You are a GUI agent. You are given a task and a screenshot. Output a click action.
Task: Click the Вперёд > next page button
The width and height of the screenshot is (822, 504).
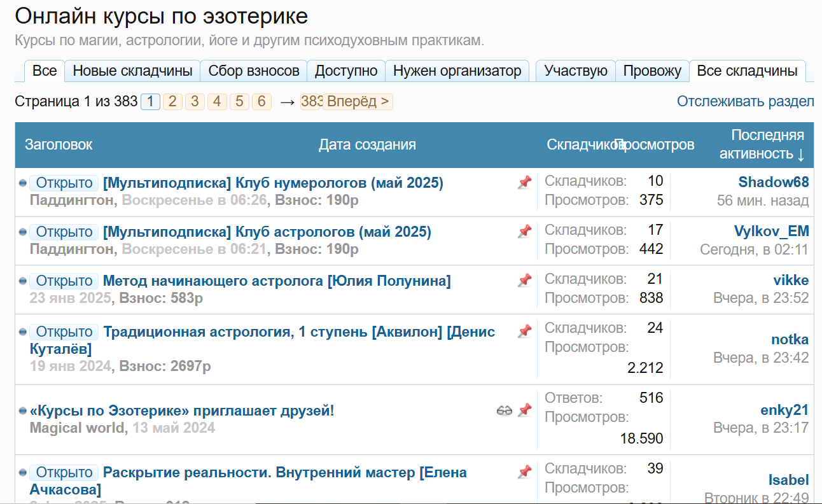tap(358, 102)
